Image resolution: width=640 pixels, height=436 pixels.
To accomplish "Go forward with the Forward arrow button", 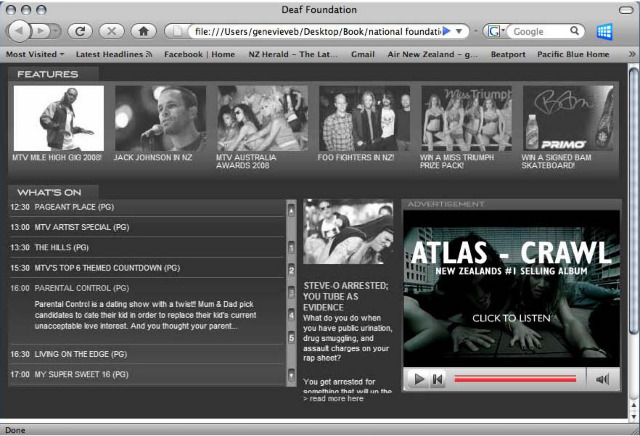I will pyautogui.click(x=41, y=31).
